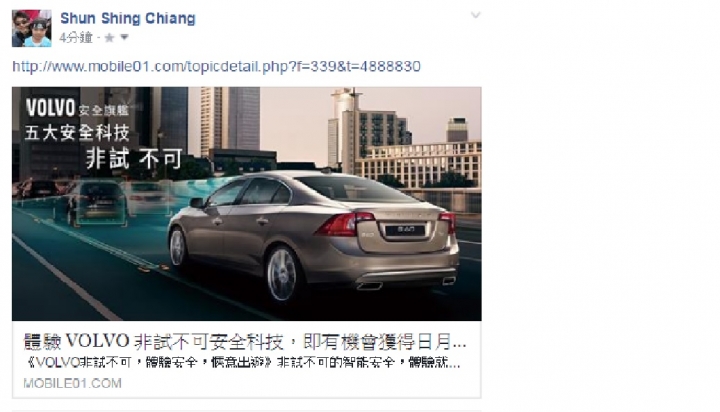Open the mobile01.com topicdetail URL
The height and width of the screenshot is (412, 720).
click(x=216, y=67)
